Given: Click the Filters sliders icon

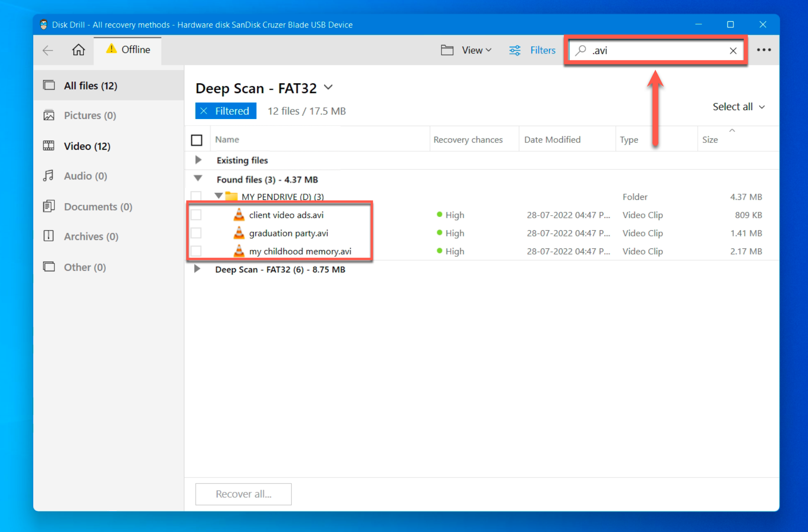Looking at the screenshot, I should (515, 50).
